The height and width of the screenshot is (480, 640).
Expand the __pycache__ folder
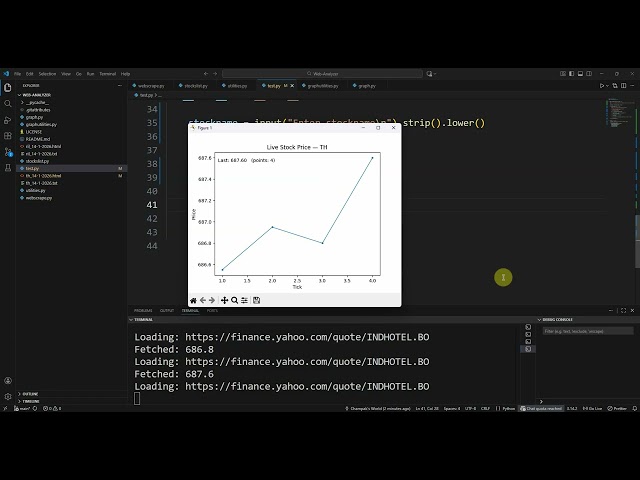coord(35,102)
